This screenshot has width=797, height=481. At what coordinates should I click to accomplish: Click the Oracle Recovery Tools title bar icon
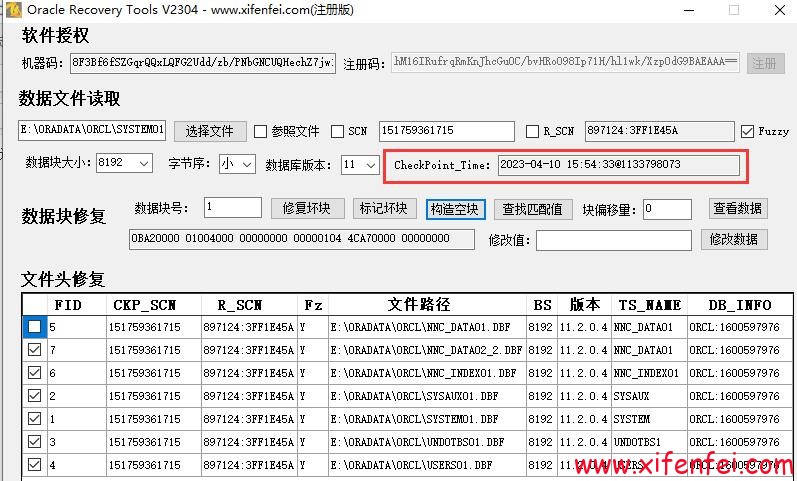pyautogui.click(x=13, y=10)
